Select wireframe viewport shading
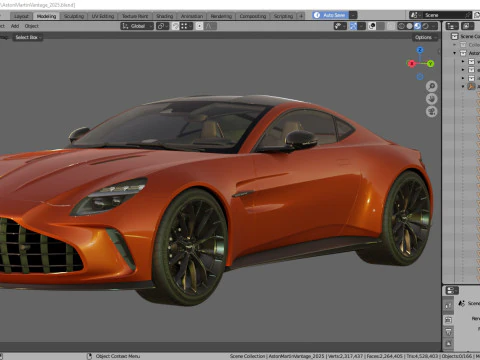The height and width of the screenshot is (360, 480). (x=402, y=26)
